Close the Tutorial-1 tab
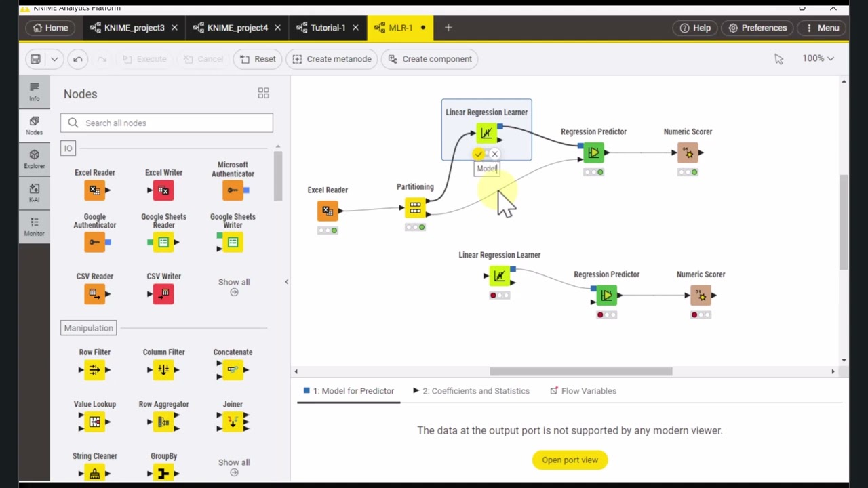Screen dimensions: 868x488 355,28
